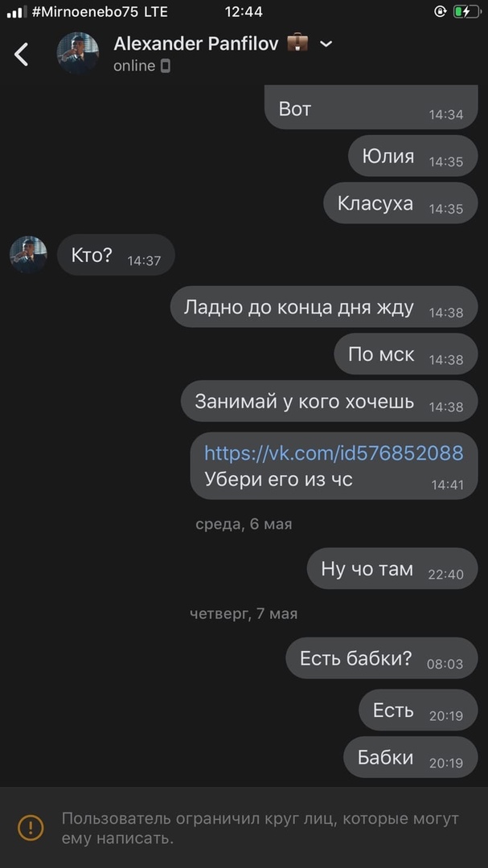The width and height of the screenshot is (488, 868).
Task: Tap the mobile online status icon
Action: [165, 66]
